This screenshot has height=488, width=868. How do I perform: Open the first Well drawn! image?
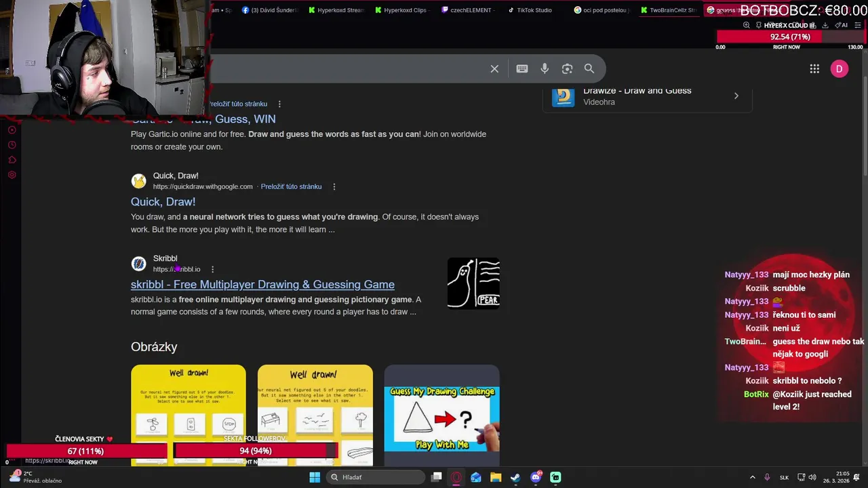[x=189, y=415]
